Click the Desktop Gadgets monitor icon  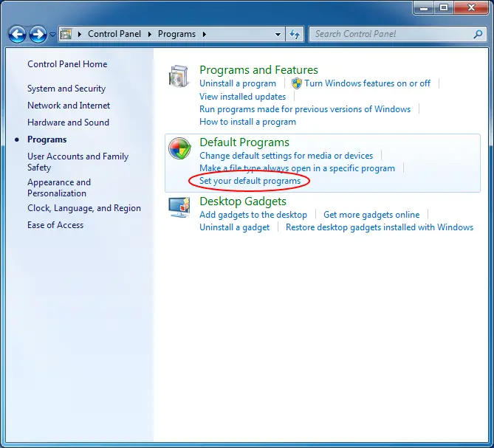pyautogui.click(x=179, y=207)
